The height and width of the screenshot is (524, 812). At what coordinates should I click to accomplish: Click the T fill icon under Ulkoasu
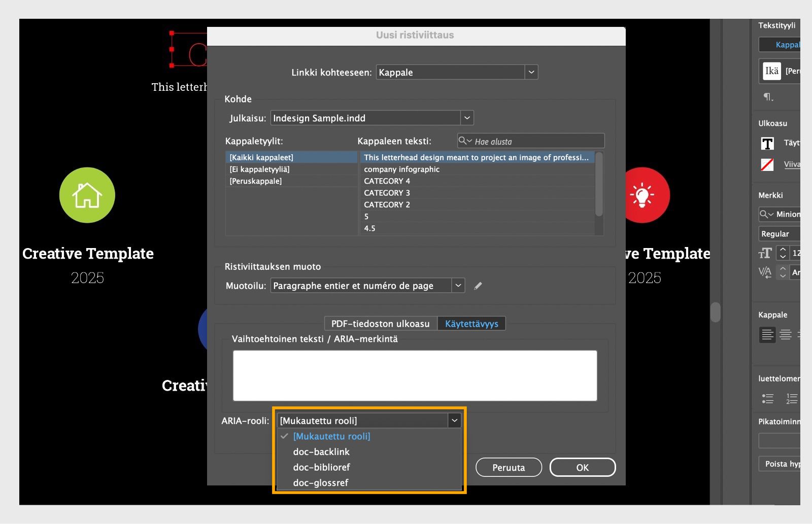767,144
